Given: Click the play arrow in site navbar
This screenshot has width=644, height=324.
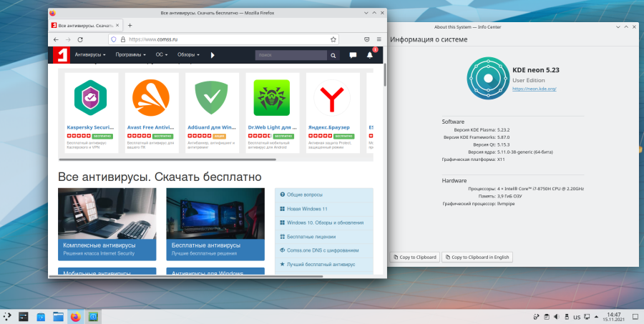Looking at the screenshot, I should [x=213, y=55].
